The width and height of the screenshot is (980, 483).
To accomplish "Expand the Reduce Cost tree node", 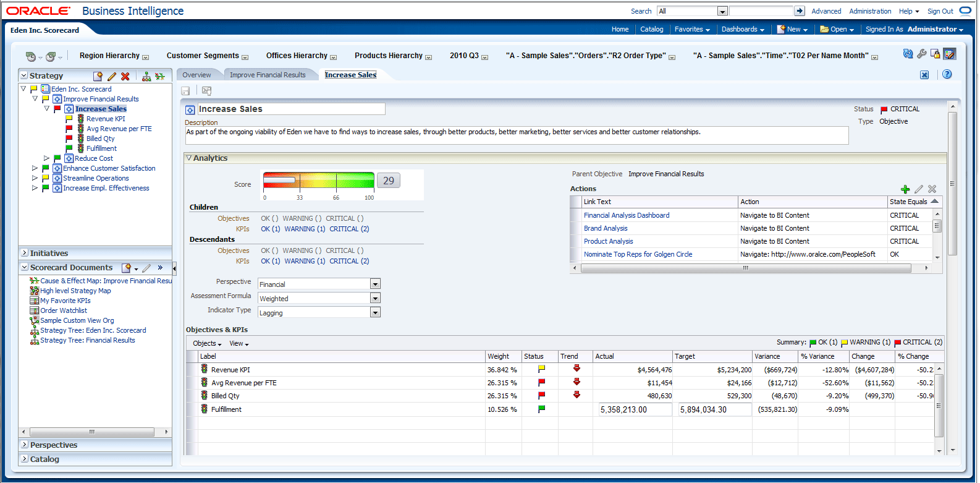I will coord(46,158).
